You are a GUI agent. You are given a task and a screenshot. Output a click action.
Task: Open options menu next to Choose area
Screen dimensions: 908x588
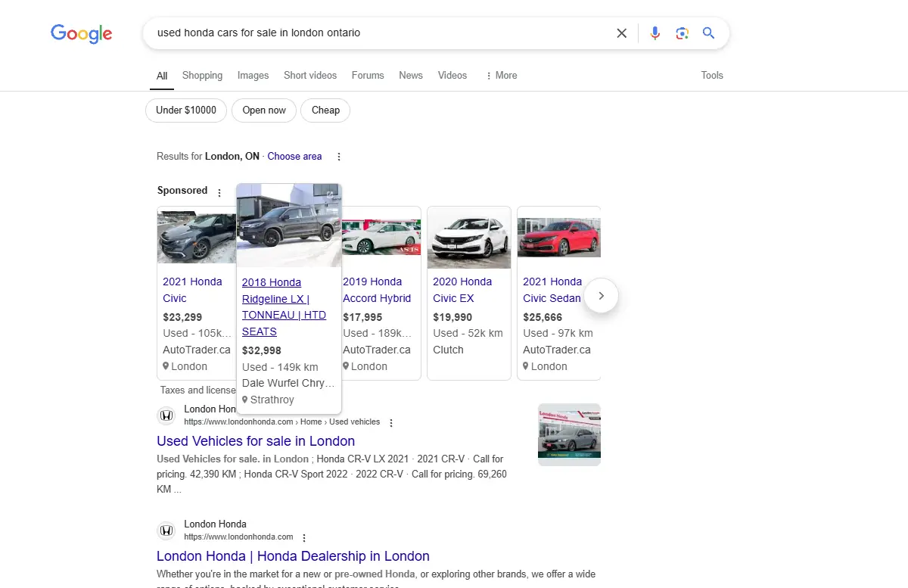click(x=339, y=157)
